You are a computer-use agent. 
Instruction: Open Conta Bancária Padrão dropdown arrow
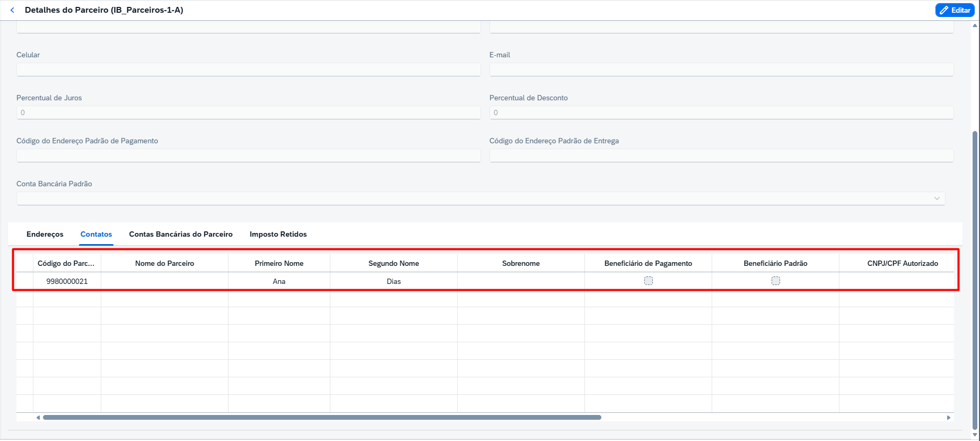point(937,198)
